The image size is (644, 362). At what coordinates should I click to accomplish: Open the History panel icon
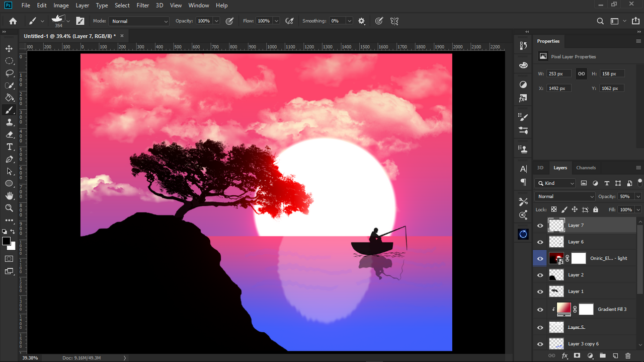click(523, 46)
